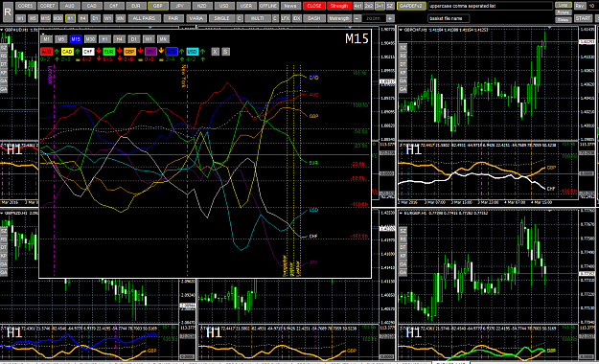Screen dimensions: 599x364
Task: Toggle the yellow CAD currency line button
Action: click(67, 52)
